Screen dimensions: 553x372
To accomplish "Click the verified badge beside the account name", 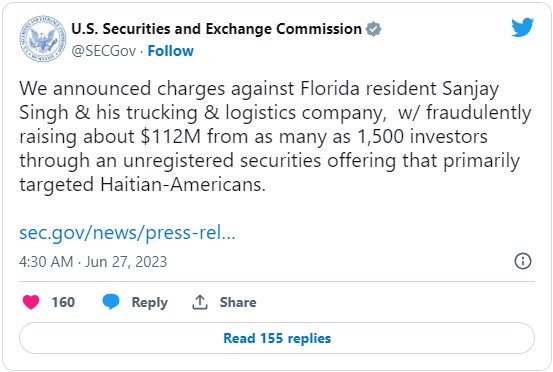I will coord(373,29).
